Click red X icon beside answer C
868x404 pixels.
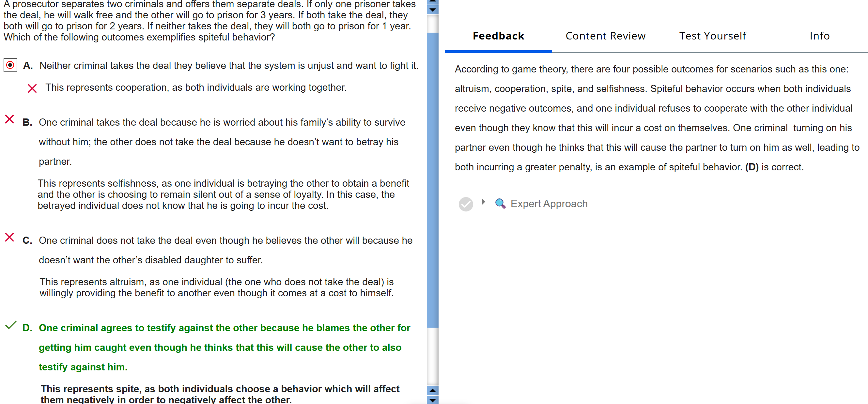9,238
